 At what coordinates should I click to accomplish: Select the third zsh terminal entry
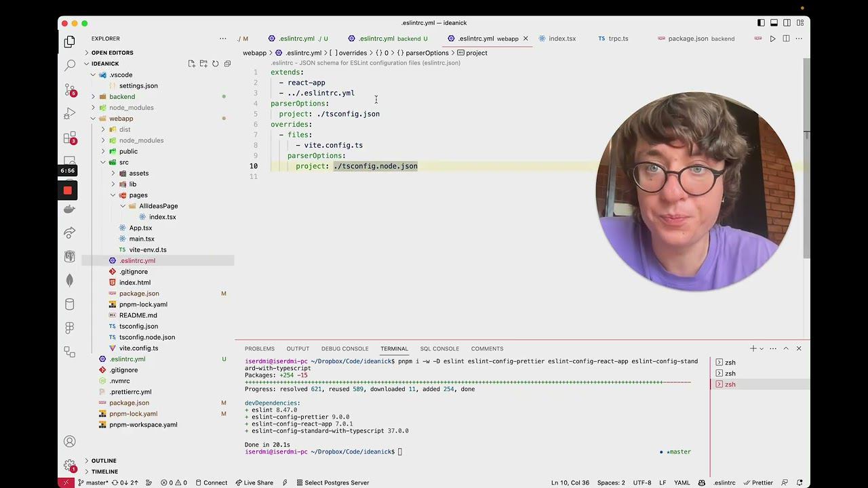click(759, 384)
